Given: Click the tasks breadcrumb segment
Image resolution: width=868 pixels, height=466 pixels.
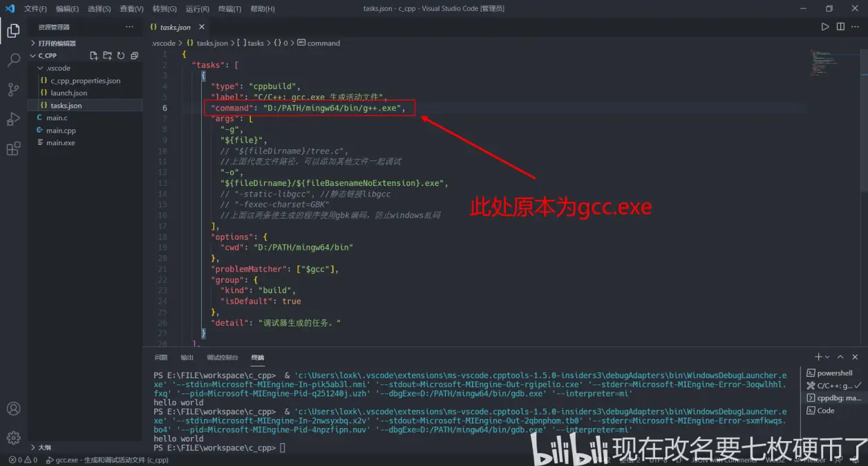Looking at the screenshot, I should tap(251, 43).
